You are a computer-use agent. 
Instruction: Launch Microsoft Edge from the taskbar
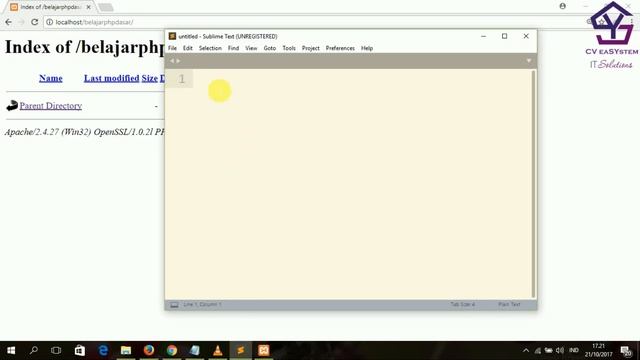103,351
